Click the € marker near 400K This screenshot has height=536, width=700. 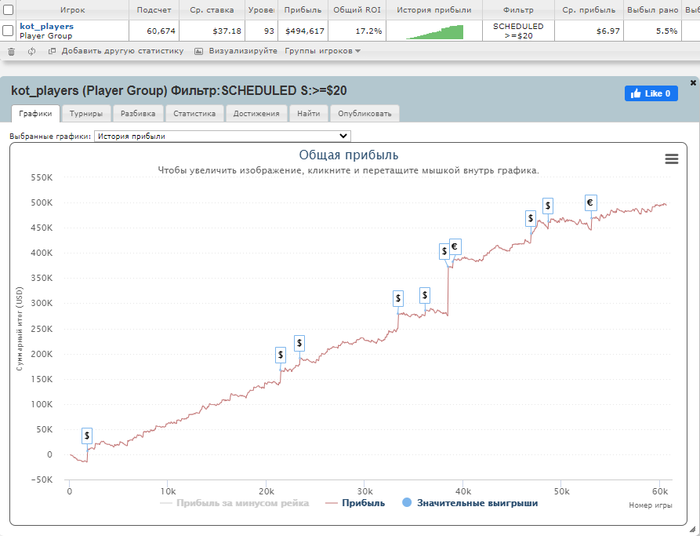tap(455, 247)
